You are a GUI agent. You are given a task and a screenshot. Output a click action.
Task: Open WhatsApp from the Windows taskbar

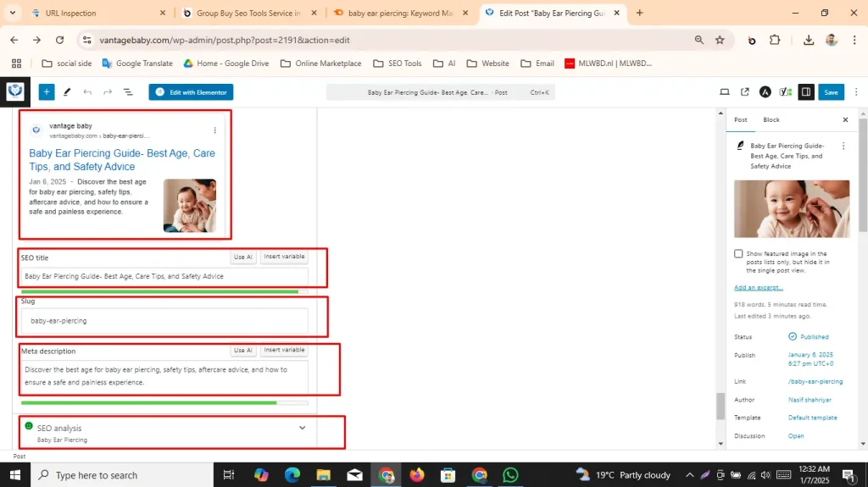pos(509,475)
